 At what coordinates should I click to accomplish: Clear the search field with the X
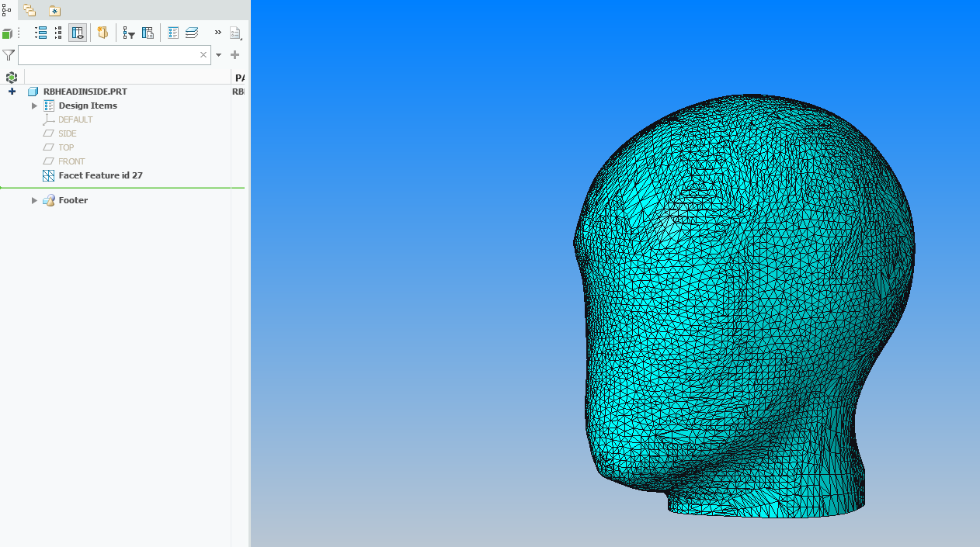[203, 54]
